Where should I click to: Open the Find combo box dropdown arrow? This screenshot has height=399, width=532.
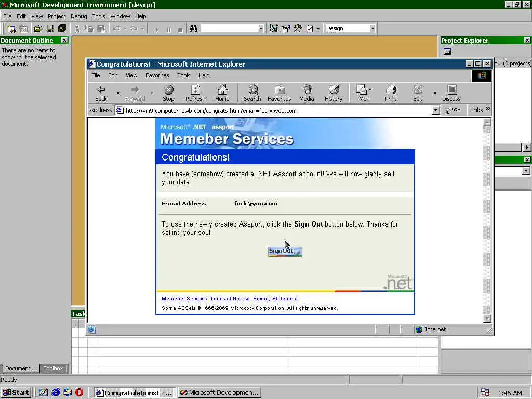261,28
